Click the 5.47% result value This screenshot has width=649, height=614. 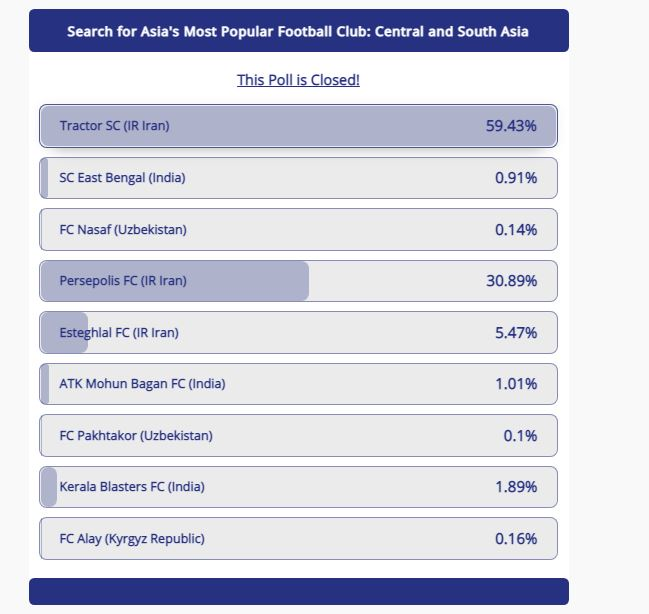click(x=516, y=333)
